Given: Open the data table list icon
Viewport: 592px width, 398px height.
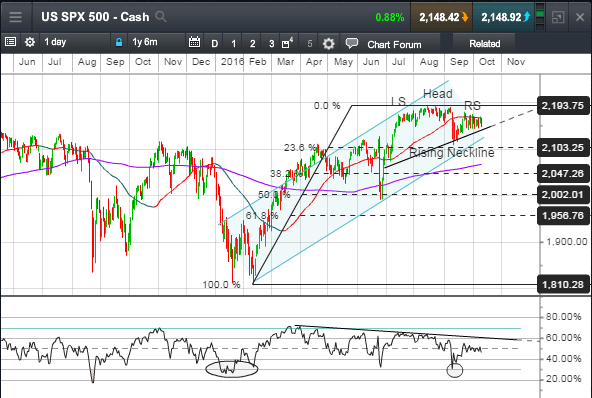Looking at the screenshot, I should (10, 42).
